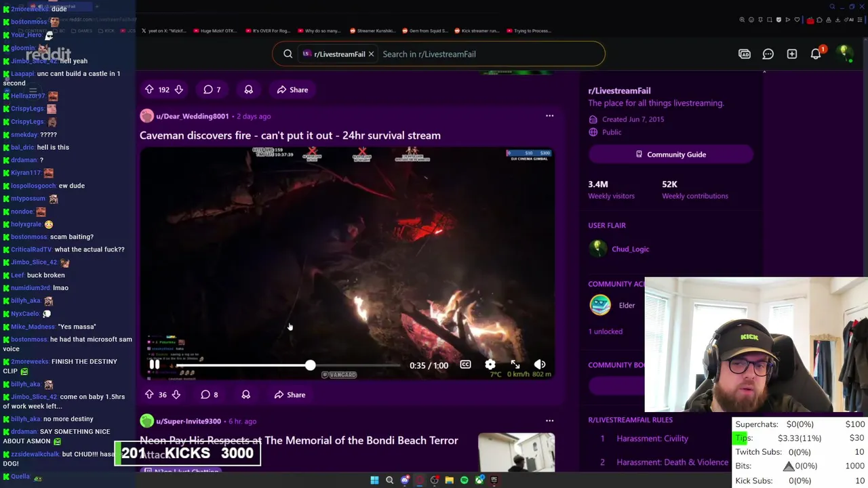Image resolution: width=868 pixels, height=488 pixels.
Task: Open the 'Trying to Process' bookmark
Action: pos(529,30)
